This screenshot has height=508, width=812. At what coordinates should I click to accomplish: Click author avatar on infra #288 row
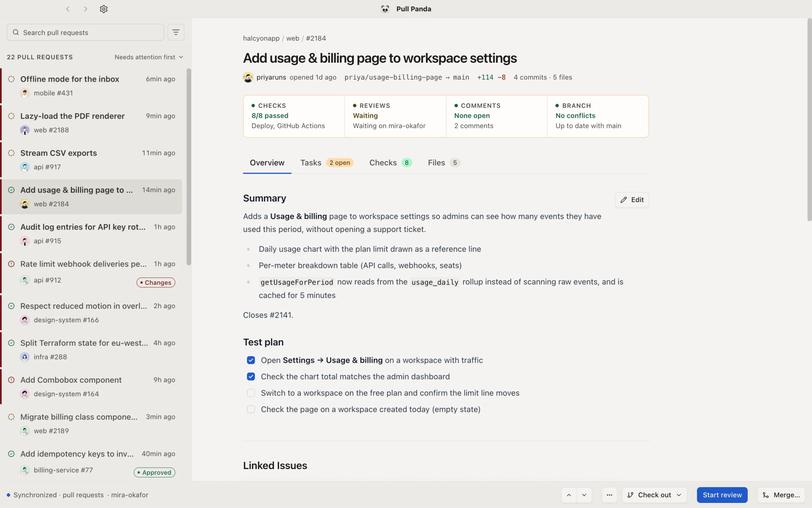[25, 357]
